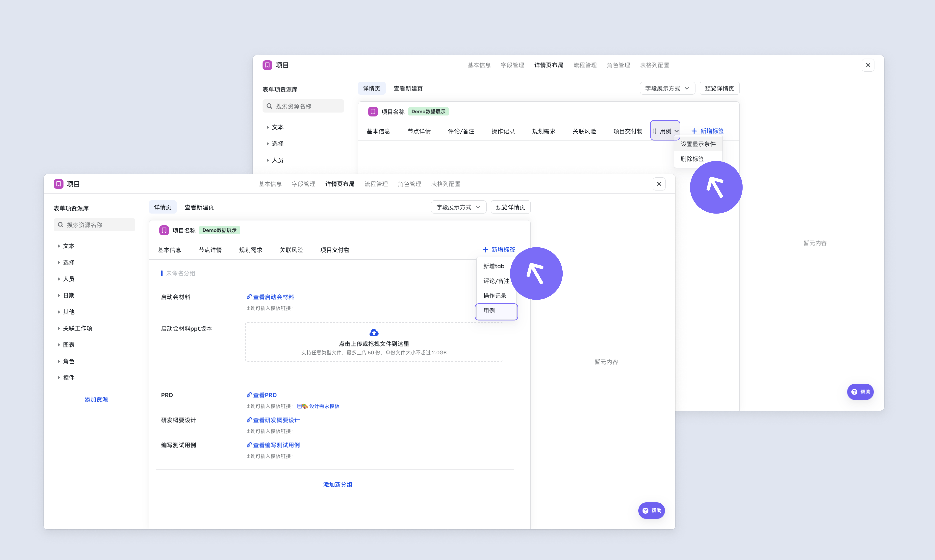The image size is (935, 560).
Task: Open the 字段展示方式 dropdown in the back window
Action: coord(668,88)
